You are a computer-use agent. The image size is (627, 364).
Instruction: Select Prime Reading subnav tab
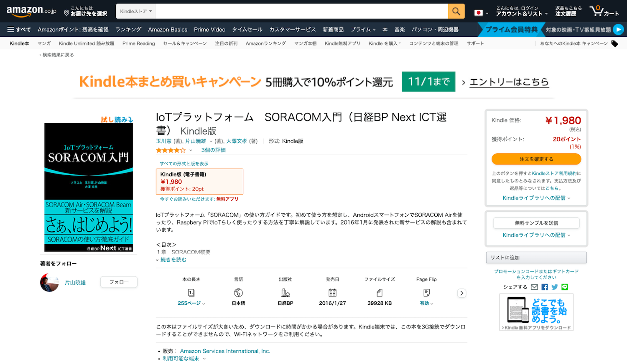click(138, 43)
